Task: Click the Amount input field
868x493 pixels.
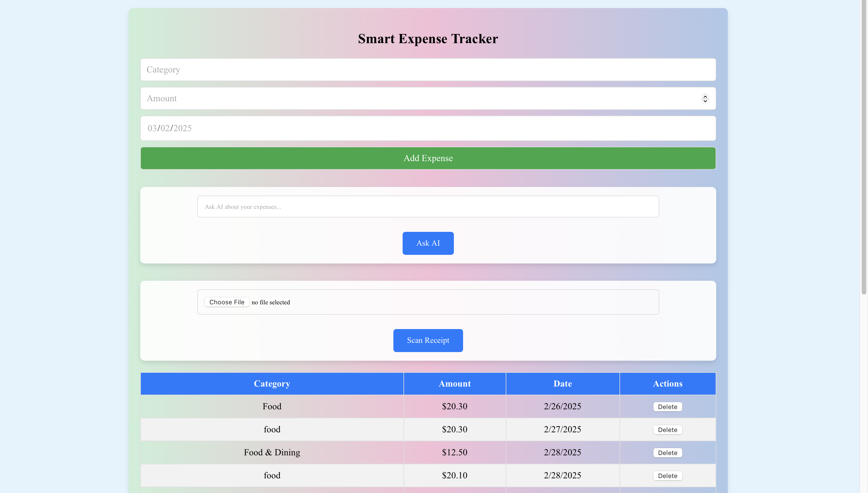Action: pos(407,98)
